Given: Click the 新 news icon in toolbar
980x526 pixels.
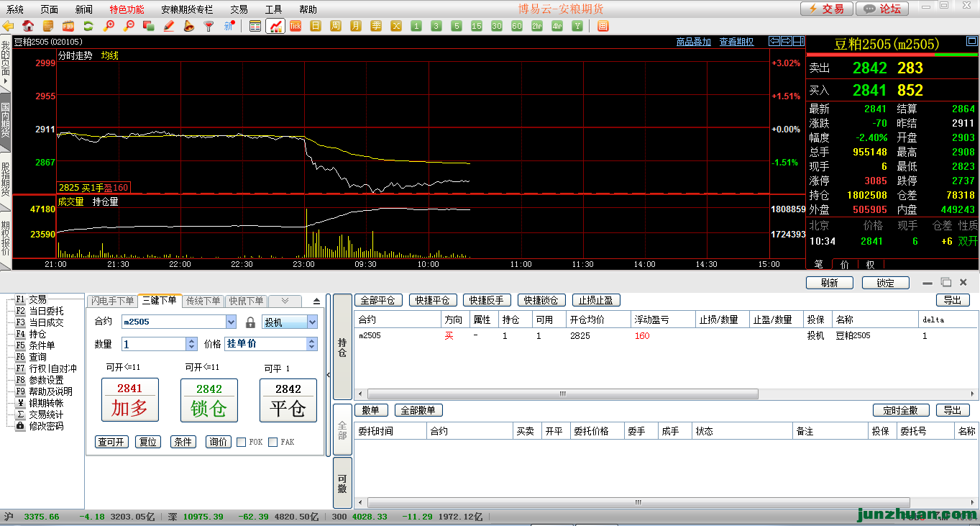Looking at the screenshot, I should point(229,26).
